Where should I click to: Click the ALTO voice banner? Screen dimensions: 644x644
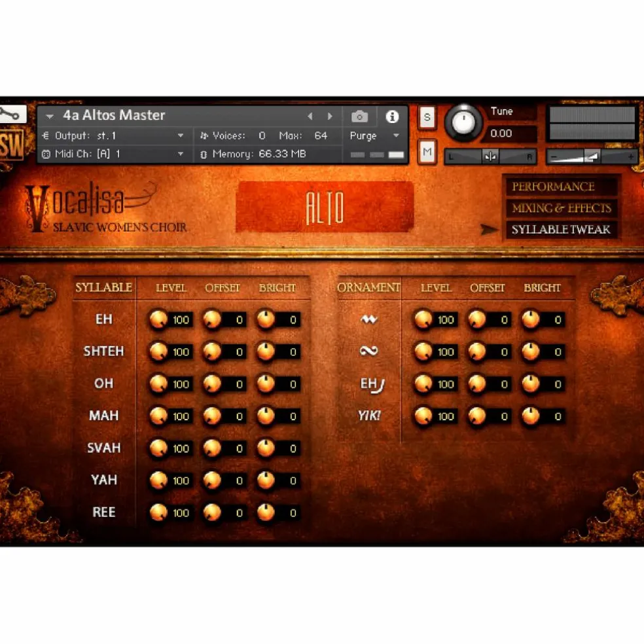(x=325, y=207)
